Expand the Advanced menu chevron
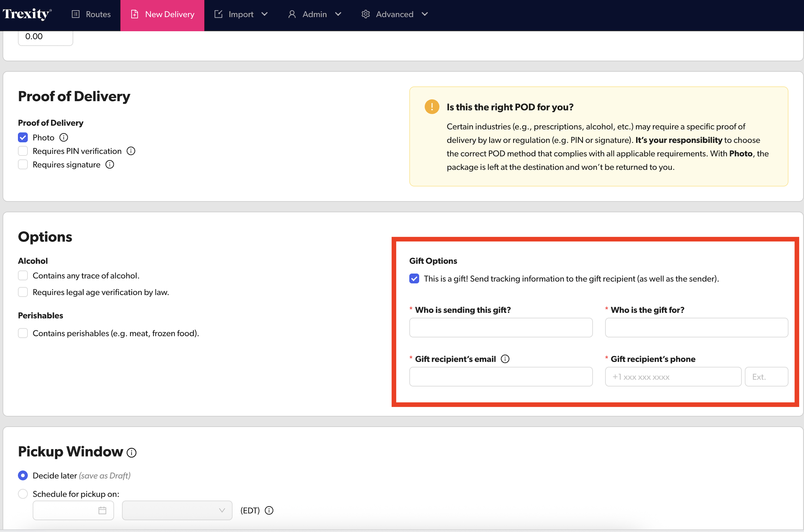Viewport: 804px width, 532px height. (x=424, y=14)
